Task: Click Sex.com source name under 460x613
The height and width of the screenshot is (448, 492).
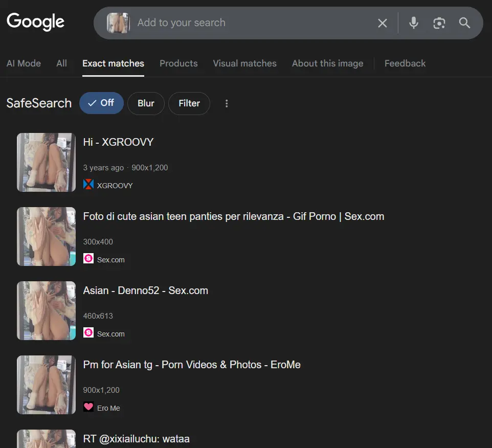Action: [111, 334]
